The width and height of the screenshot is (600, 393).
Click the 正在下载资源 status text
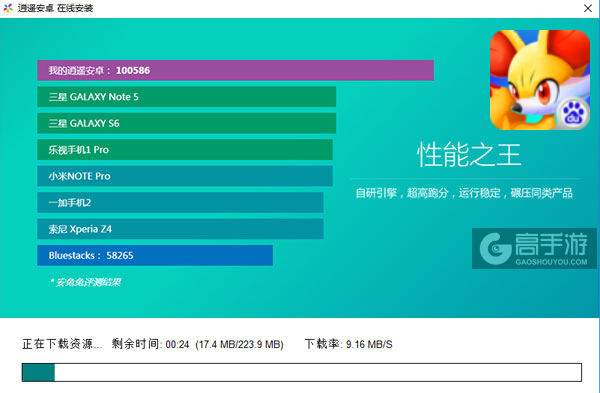click(x=62, y=344)
